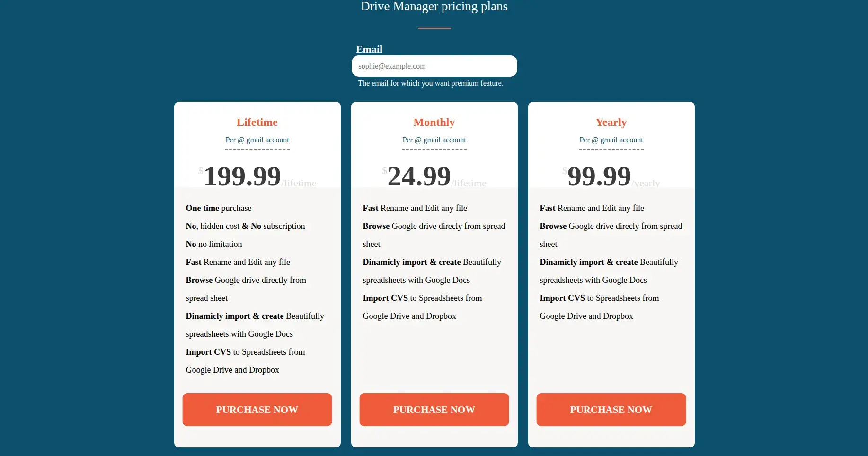The width and height of the screenshot is (868, 456).
Task: Click the 24.99 monthly price
Action: coord(419,176)
